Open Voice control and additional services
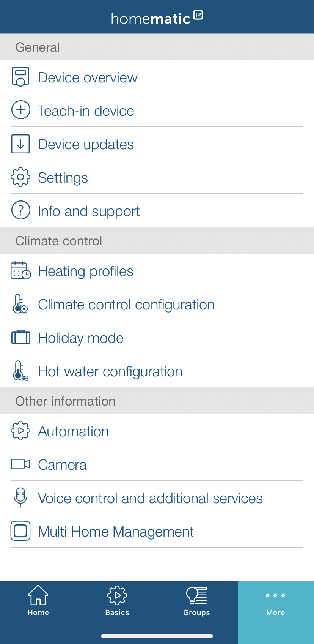The width and height of the screenshot is (314, 644). coord(157,497)
